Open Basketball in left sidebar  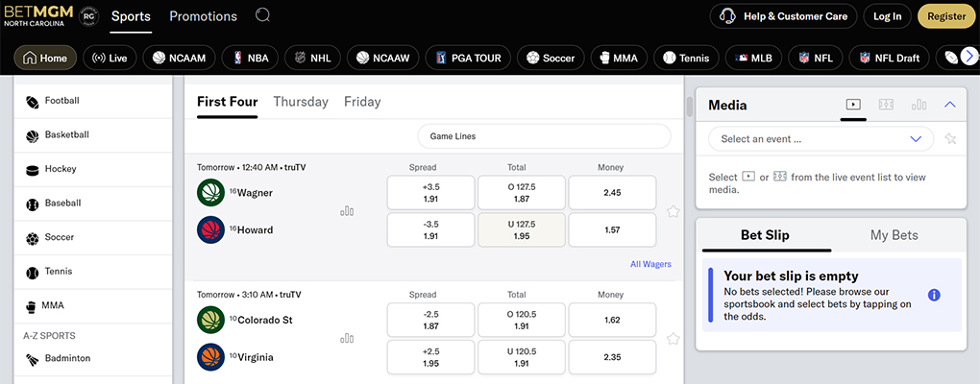93,134
